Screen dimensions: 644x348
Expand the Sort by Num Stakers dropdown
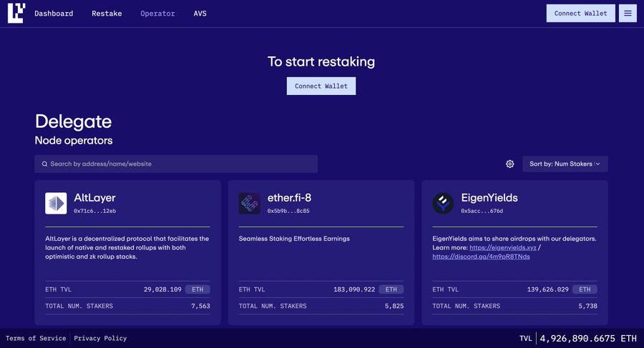[x=565, y=164]
